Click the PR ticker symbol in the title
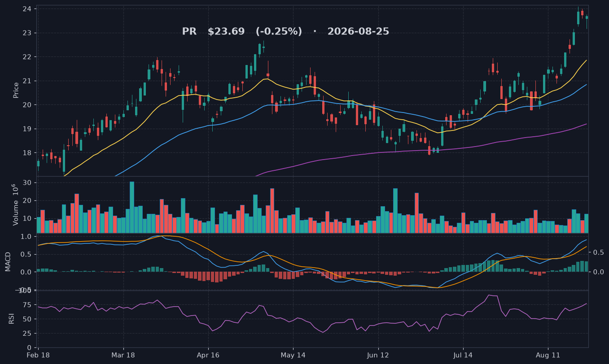 click(189, 32)
